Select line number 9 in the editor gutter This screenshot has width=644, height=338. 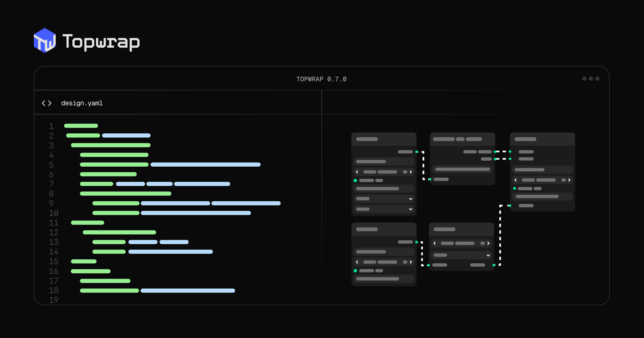[x=51, y=203]
